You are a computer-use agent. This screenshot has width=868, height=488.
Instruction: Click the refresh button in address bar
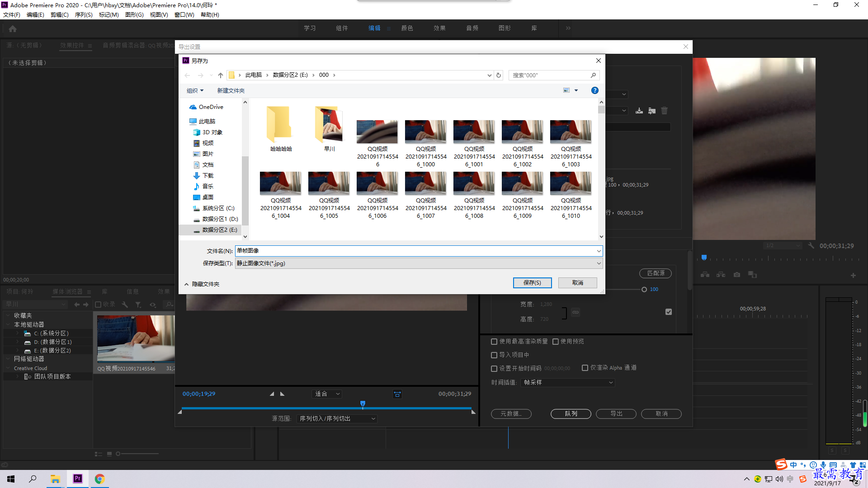[499, 75]
